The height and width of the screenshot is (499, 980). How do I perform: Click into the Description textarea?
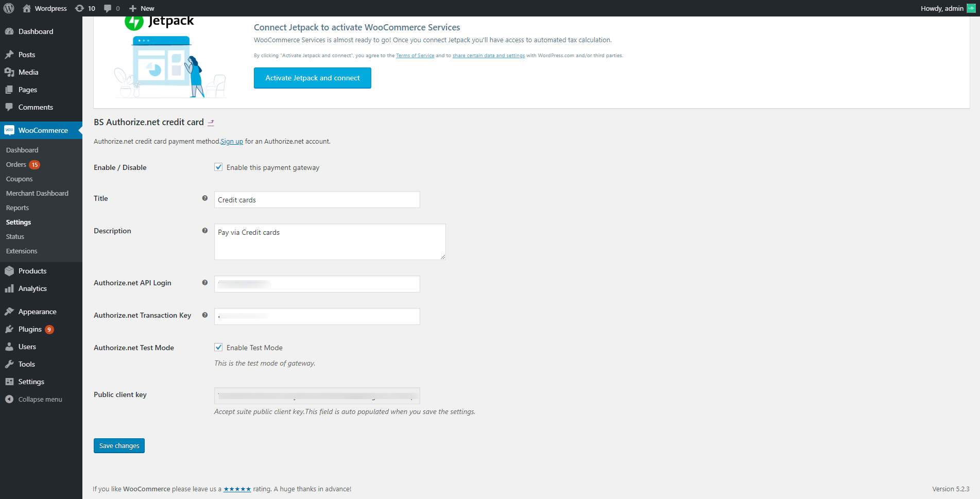tap(330, 242)
